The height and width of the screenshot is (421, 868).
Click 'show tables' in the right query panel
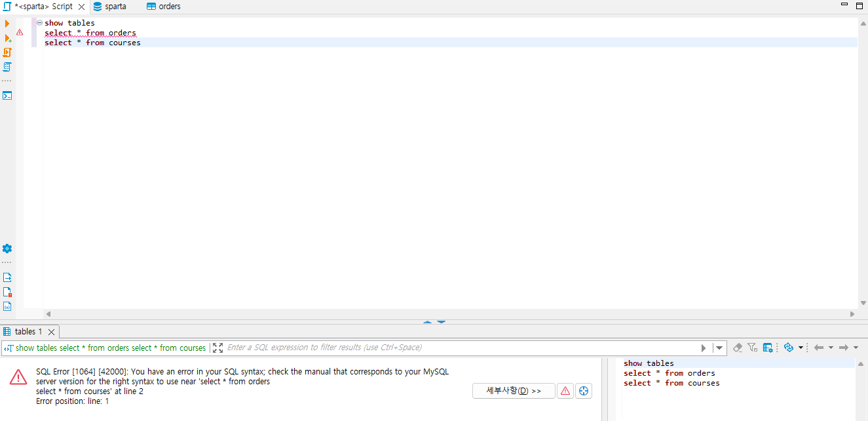[649, 363]
